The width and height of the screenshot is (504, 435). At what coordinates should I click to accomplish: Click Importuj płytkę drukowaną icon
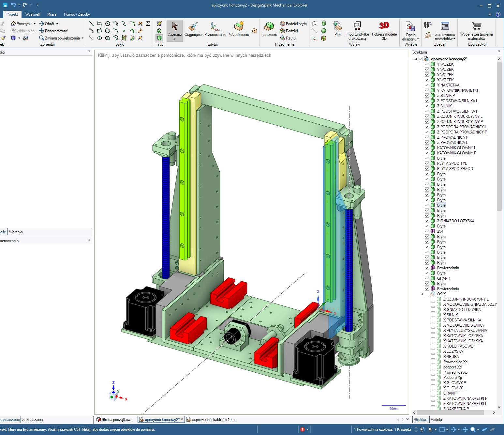point(357,25)
